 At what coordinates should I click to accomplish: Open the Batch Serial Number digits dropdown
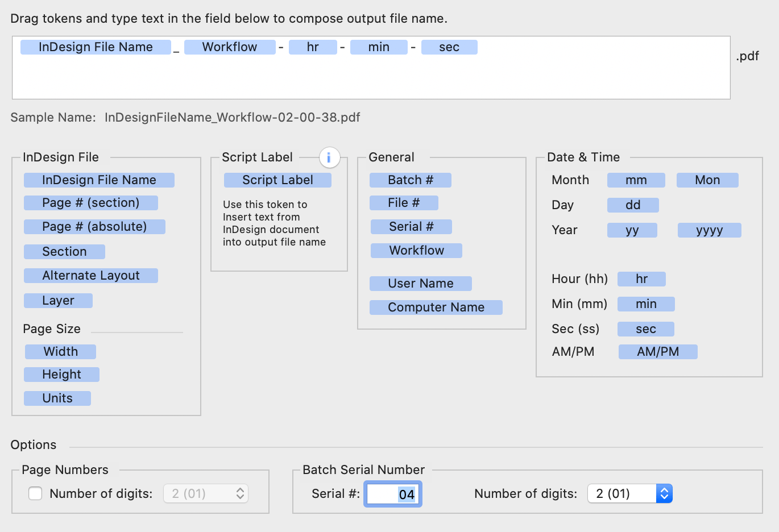(629, 493)
